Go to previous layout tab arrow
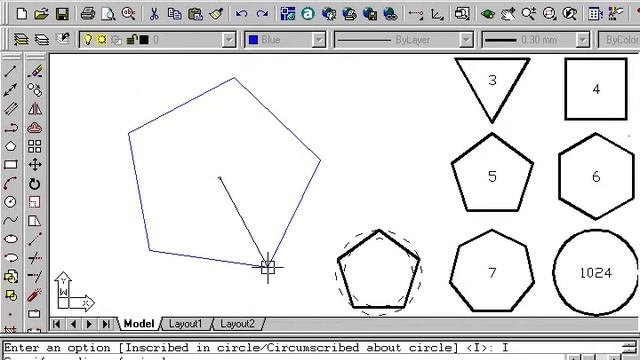 click(x=73, y=324)
